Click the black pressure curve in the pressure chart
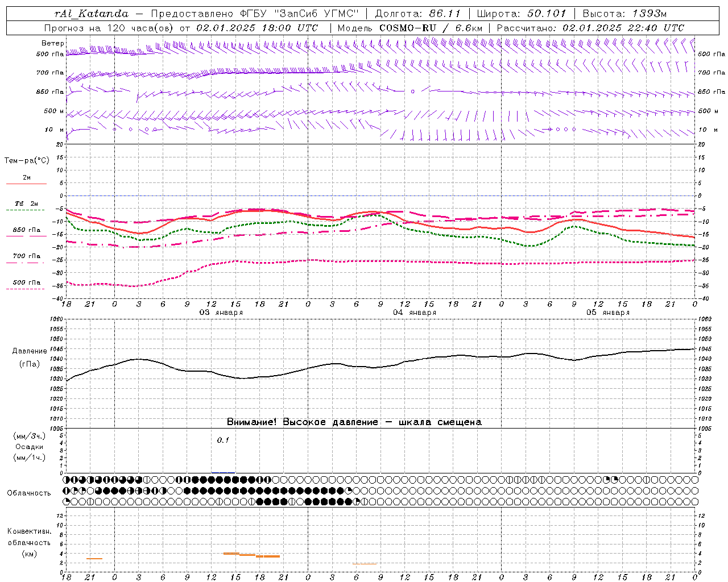 coord(381,367)
